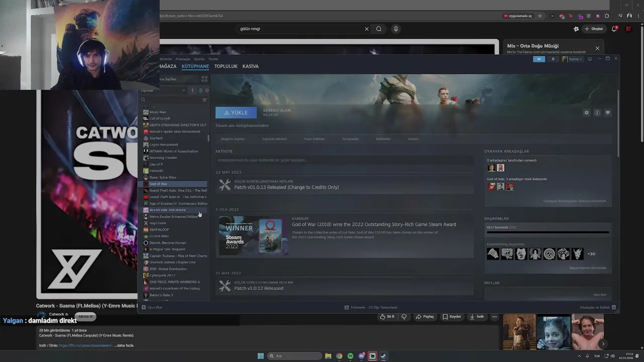Open the Steam Awards 2022 news thumbnail
Viewport: 644px width, 362px height.
pyautogui.click(x=254, y=235)
